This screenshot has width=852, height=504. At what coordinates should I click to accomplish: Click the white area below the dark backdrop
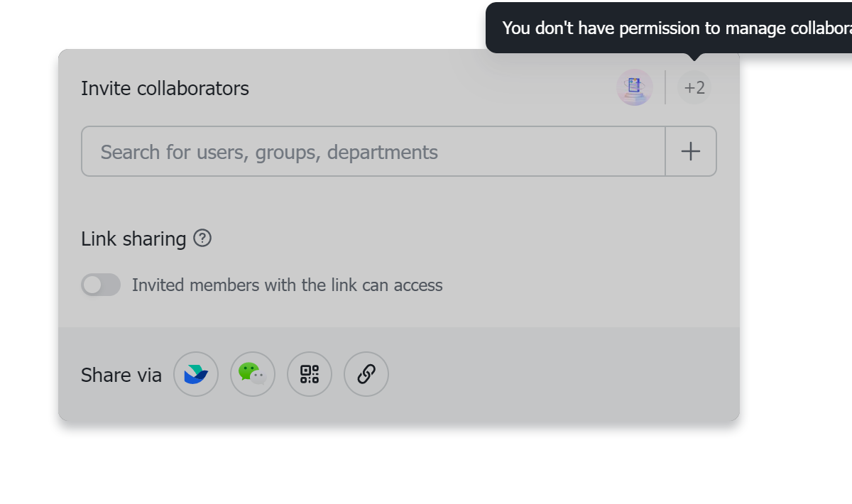[426, 472]
